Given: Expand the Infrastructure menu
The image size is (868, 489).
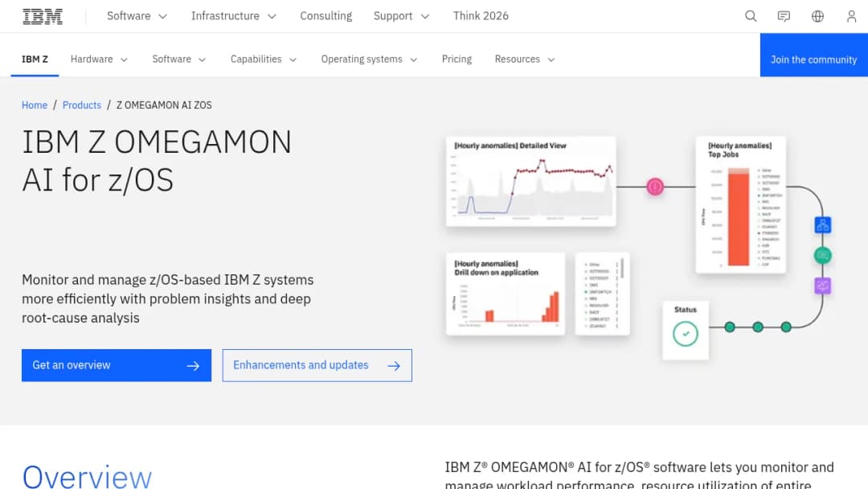Looking at the screenshot, I should click(x=234, y=16).
